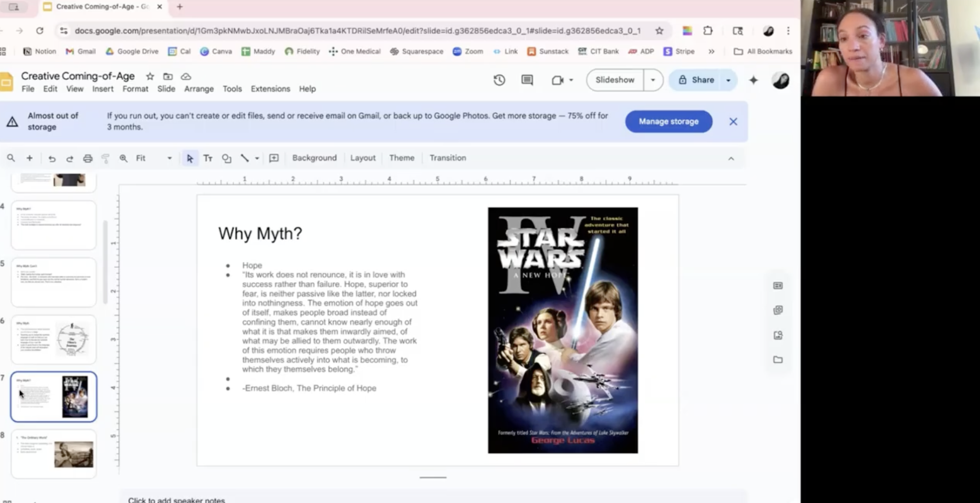Expand the line tool dropdown arrow
Viewport: 980px width, 503px height.
coord(257,159)
